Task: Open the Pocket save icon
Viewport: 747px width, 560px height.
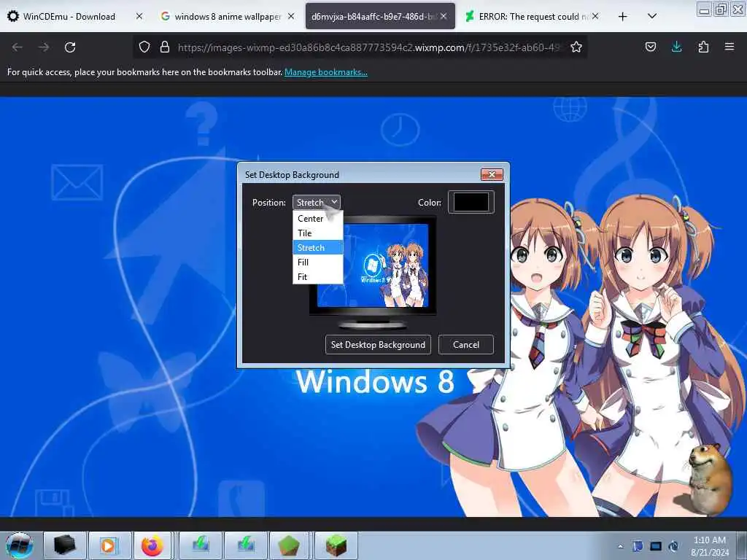Action: (x=650, y=47)
